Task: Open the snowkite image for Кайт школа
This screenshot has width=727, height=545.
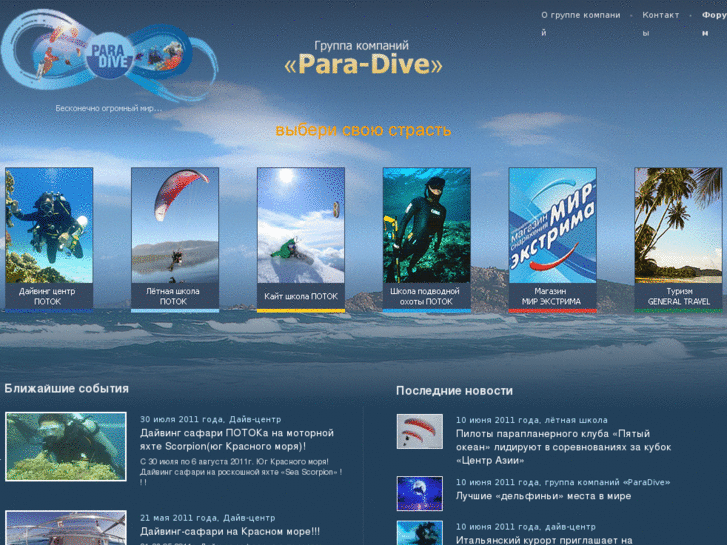Action: (301, 225)
